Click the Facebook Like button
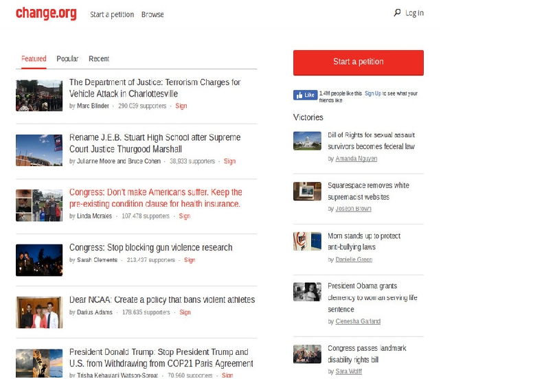 pyautogui.click(x=306, y=95)
